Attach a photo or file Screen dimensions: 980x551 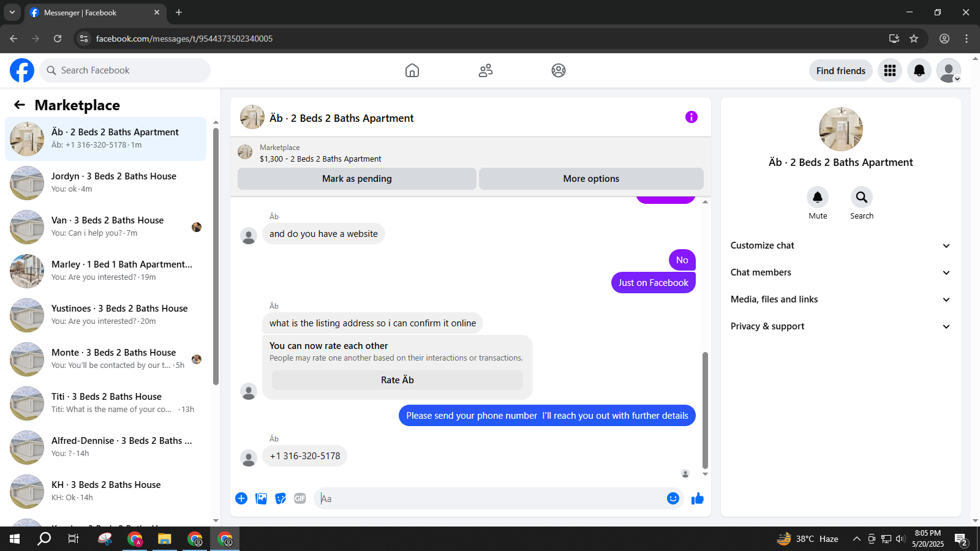[x=262, y=498]
